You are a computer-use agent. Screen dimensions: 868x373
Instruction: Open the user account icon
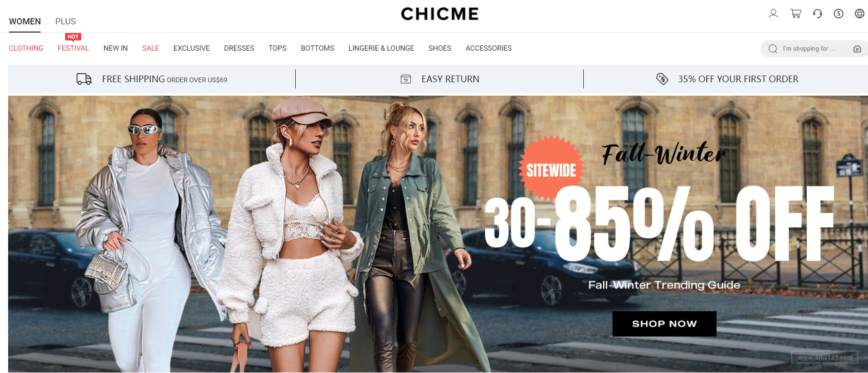[773, 13]
